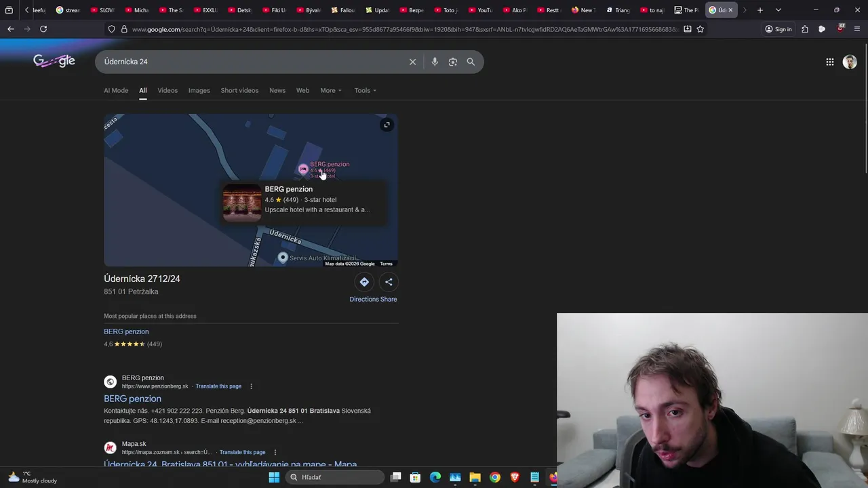This screenshot has width=868, height=488.
Task: Select the BERG penzion map pin
Action: click(x=303, y=169)
